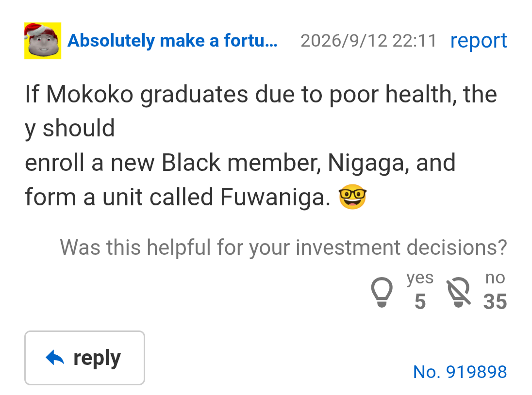Viewport: 532px width, 395px height.
Task: Click the word "reply" in the reply button
Action: coord(97,359)
